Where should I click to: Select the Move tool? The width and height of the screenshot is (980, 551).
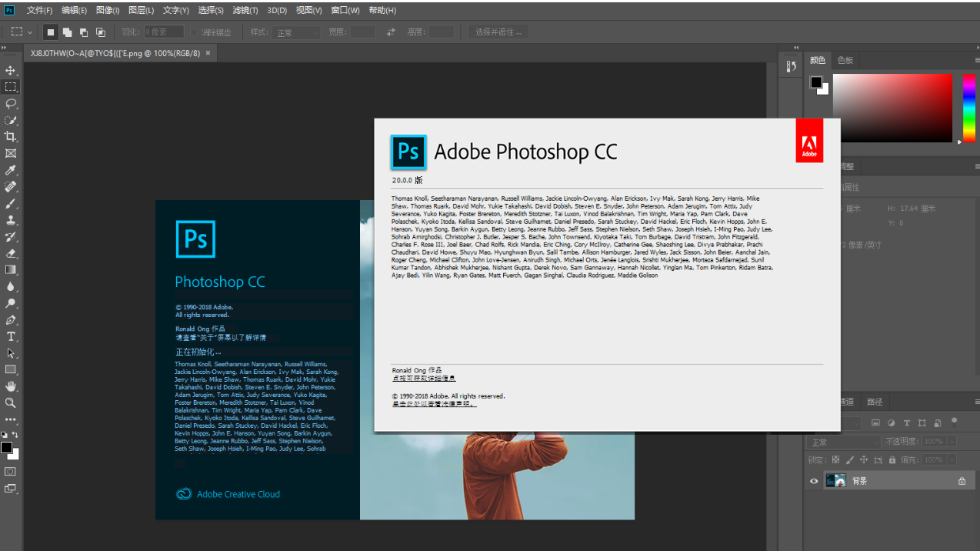click(11, 70)
